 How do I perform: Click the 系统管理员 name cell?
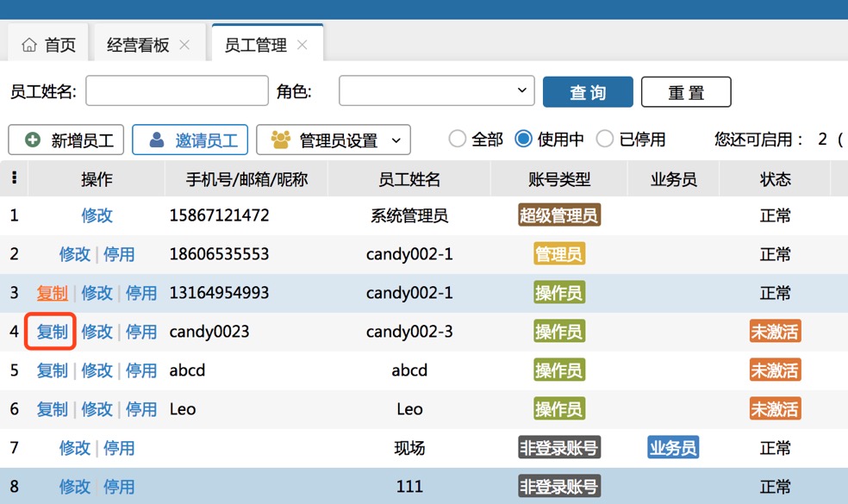(409, 215)
